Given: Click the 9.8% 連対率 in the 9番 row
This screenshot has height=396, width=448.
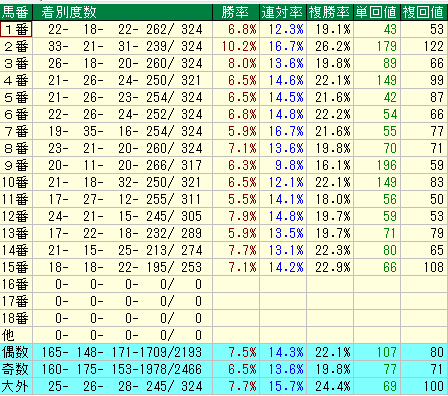Looking at the screenshot, I should (289, 165).
